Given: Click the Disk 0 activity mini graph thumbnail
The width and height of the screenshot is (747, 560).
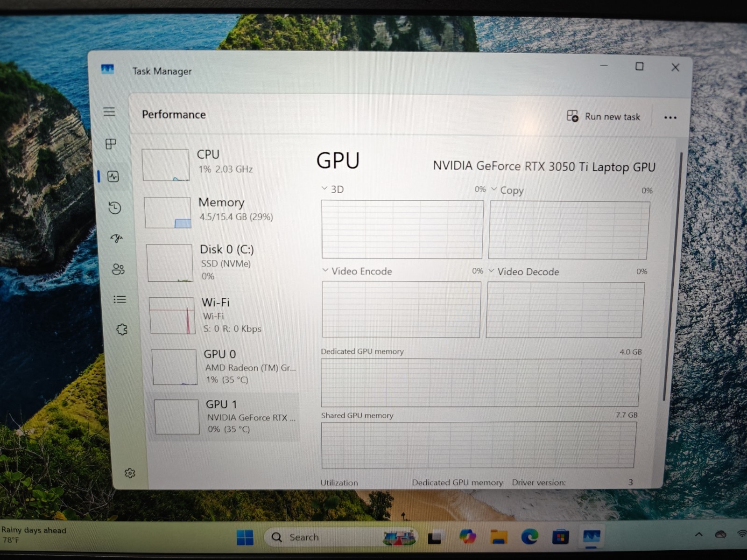Looking at the screenshot, I should coord(170,263).
